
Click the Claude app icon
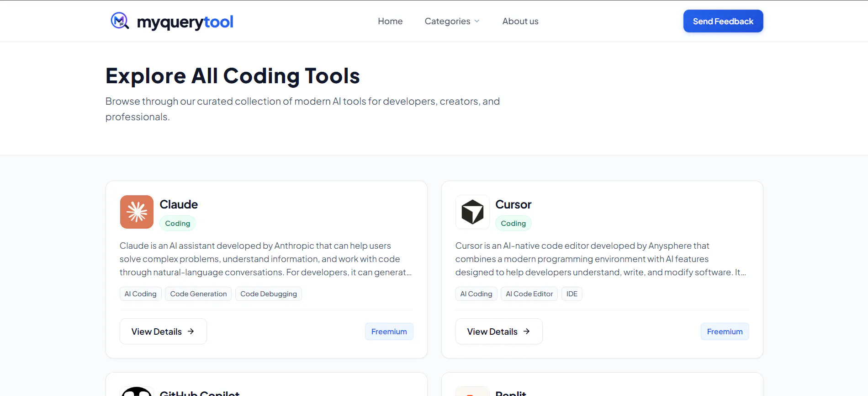137,212
